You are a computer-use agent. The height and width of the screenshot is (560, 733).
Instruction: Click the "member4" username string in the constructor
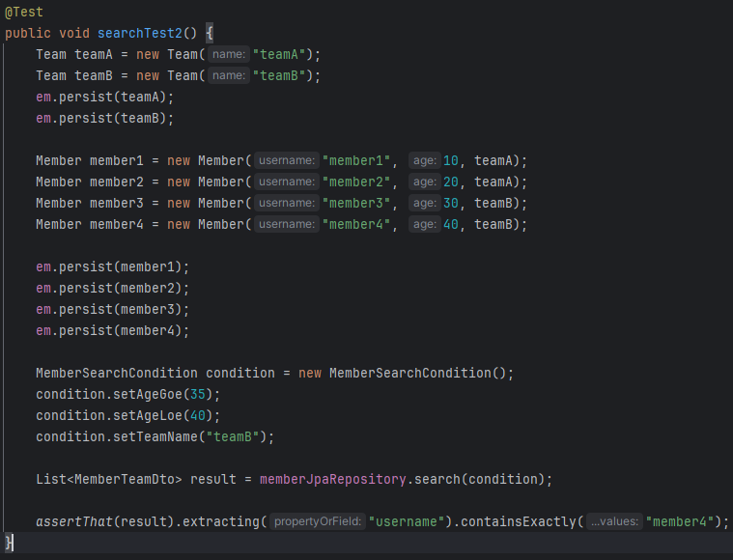click(x=356, y=224)
